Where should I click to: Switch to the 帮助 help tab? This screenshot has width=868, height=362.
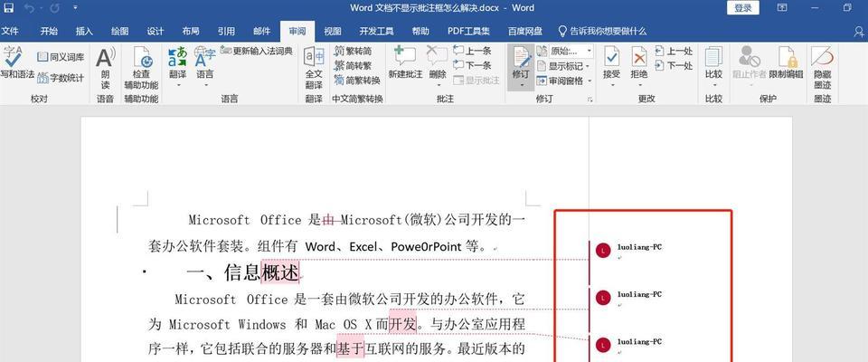pyautogui.click(x=420, y=31)
